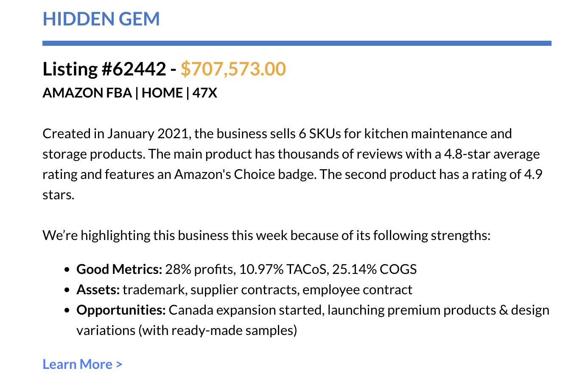Click the orange $707,573.00 price
Screen dimensions: 588x385
point(233,69)
